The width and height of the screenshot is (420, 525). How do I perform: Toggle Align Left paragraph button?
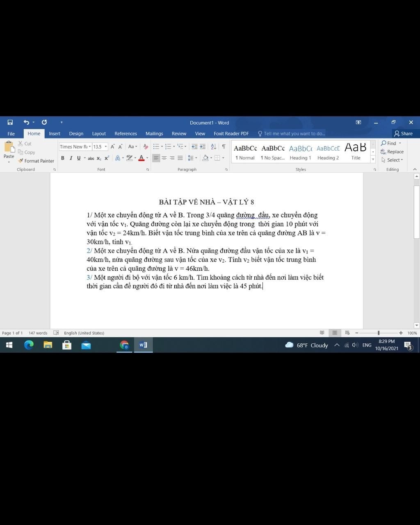(156, 158)
